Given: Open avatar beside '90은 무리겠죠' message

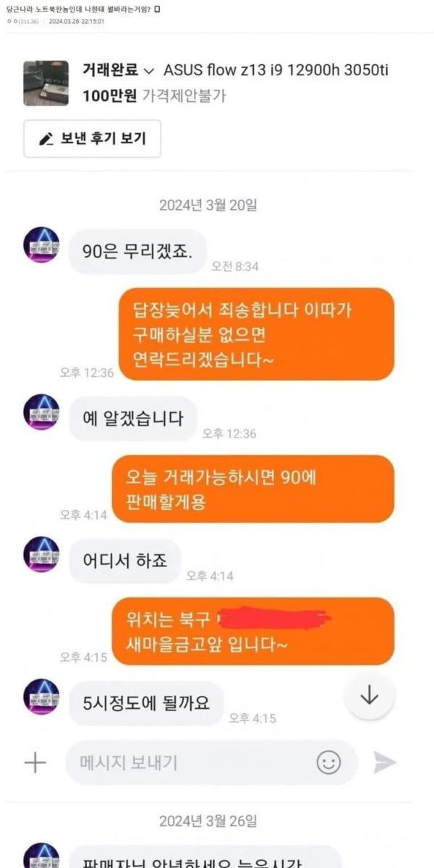Looking at the screenshot, I should point(41,245).
